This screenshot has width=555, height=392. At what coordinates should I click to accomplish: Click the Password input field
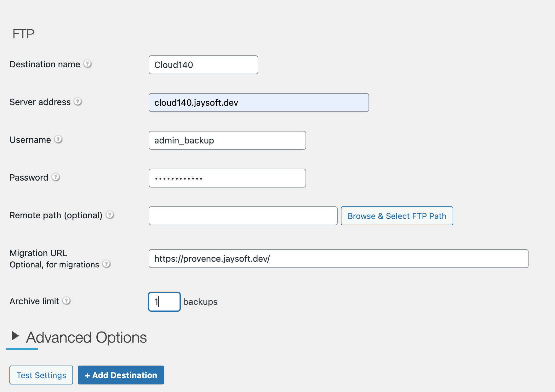pyautogui.click(x=227, y=178)
